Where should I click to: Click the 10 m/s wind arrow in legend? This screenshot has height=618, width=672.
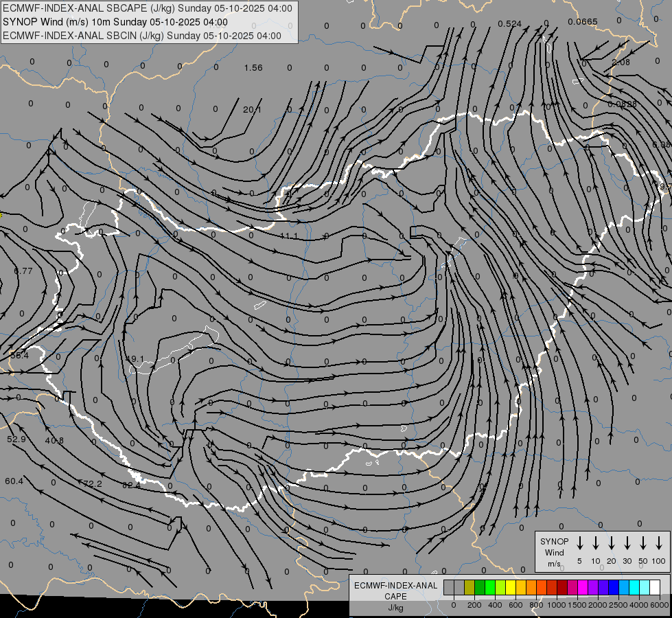point(595,543)
